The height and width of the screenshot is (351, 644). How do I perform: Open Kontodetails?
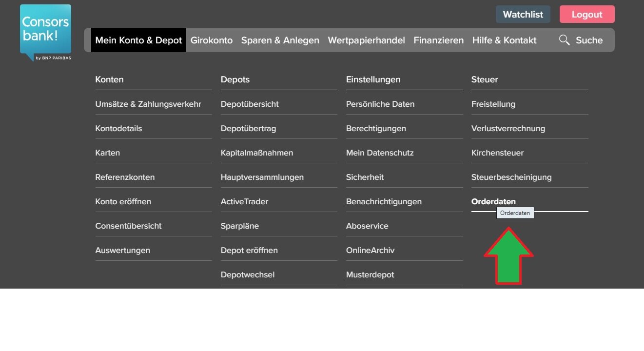coord(118,128)
